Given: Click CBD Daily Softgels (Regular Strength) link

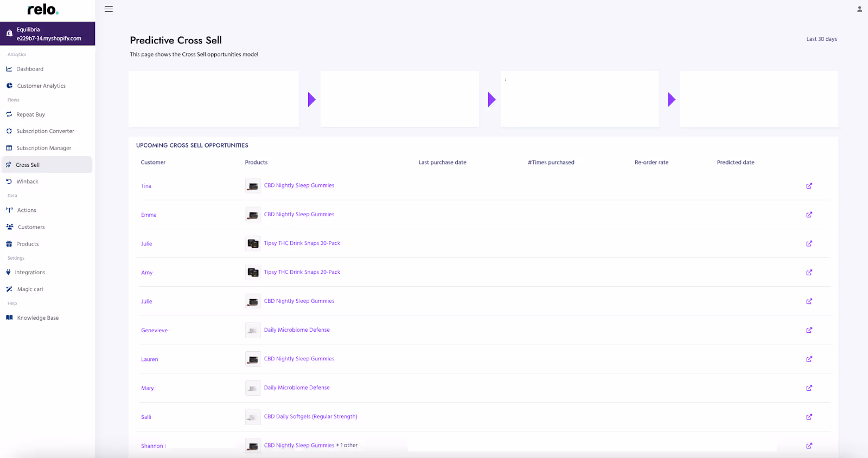Looking at the screenshot, I should click(x=311, y=416).
